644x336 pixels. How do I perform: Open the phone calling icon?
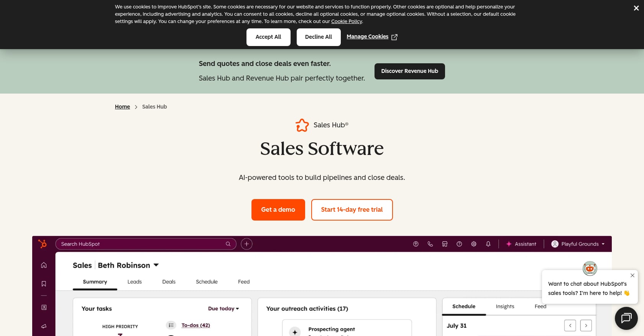pyautogui.click(x=430, y=244)
